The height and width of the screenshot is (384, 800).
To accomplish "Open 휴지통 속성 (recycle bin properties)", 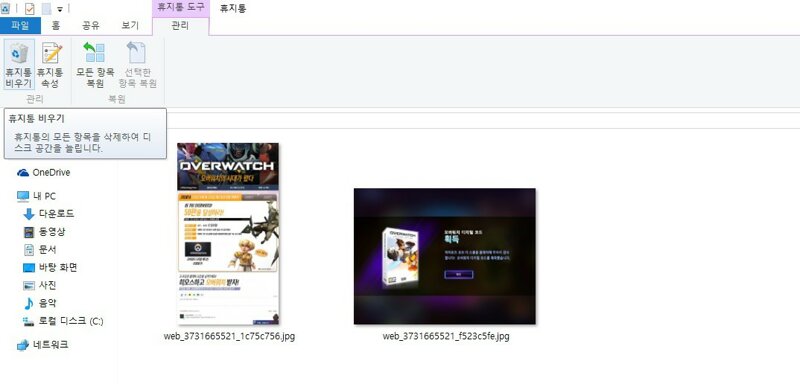I will [x=50, y=65].
